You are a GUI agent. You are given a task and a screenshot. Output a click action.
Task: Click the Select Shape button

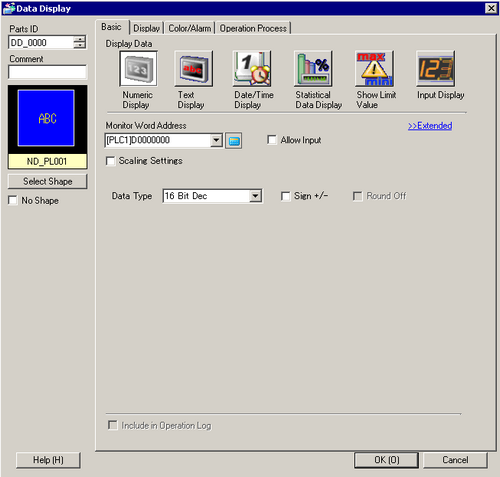tap(47, 181)
